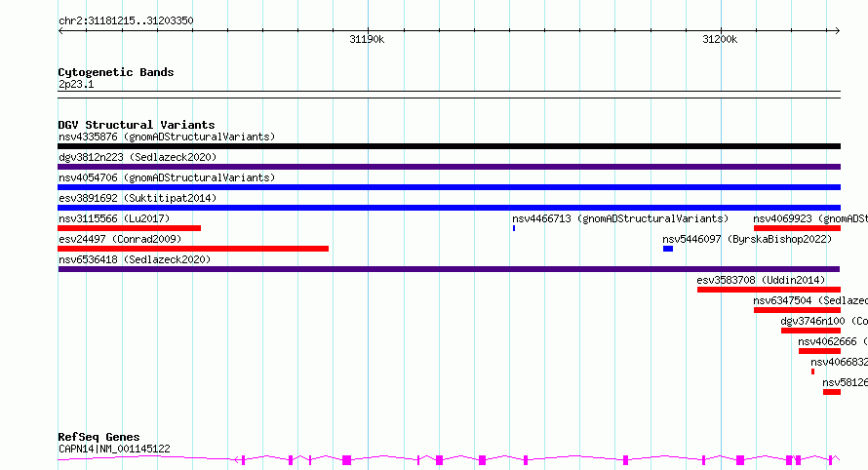Screen dimensions: 868x470
Task: Click the nsv6347504 variant label text
Action: pos(810,300)
